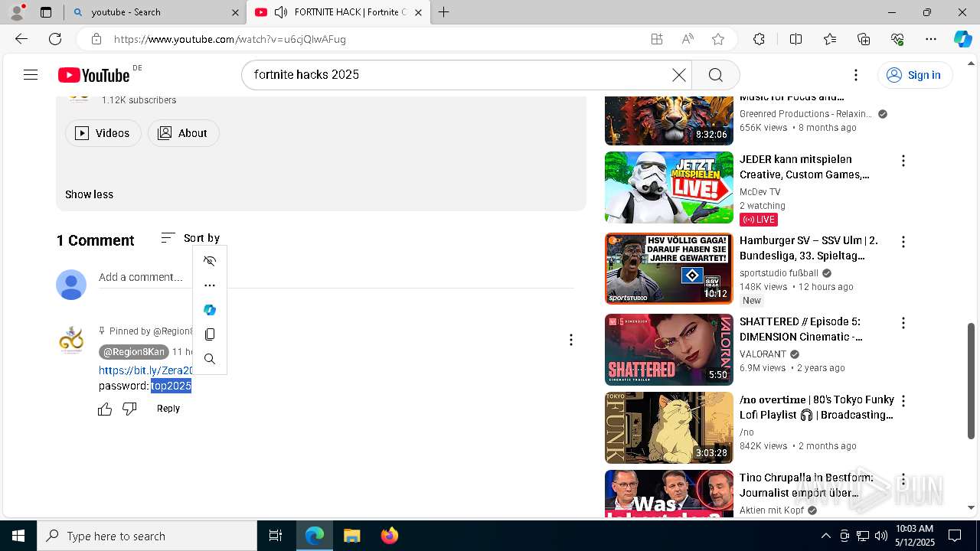Ask Copilot from the selection mini menu

coord(210,310)
